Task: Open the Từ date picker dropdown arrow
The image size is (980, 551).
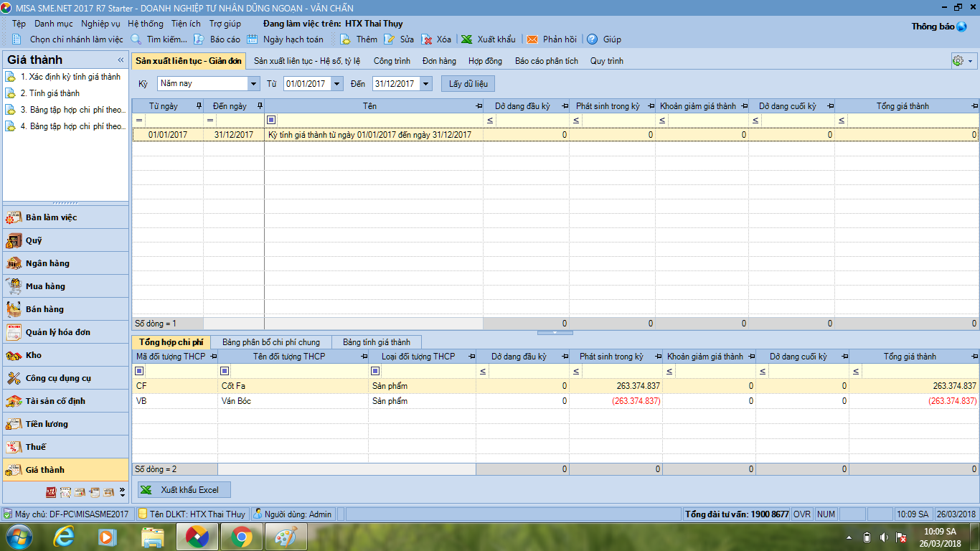Action: click(x=337, y=84)
